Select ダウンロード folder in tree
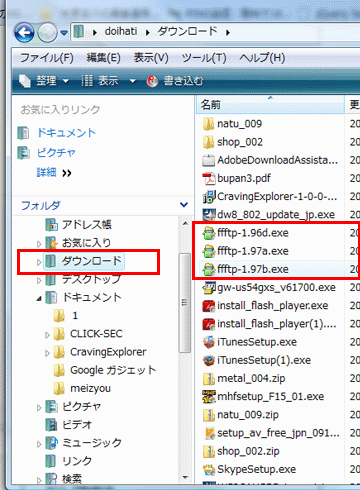The image size is (360, 490). 91,261
